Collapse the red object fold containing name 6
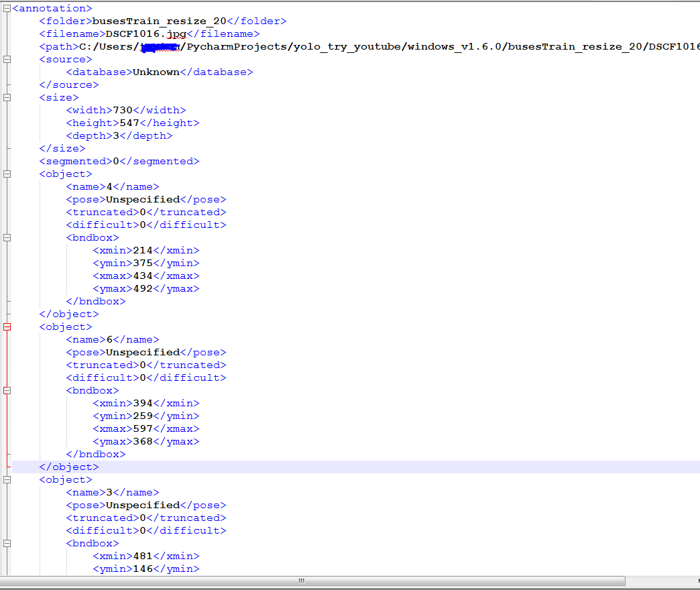Viewport: 700px width, 590px height. click(x=7, y=327)
